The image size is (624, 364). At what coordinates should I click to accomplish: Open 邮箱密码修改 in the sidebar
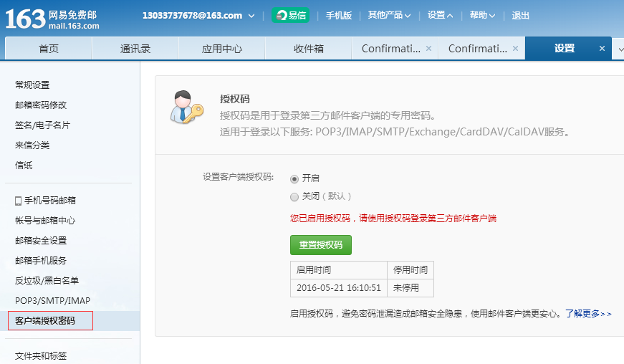pos(41,105)
